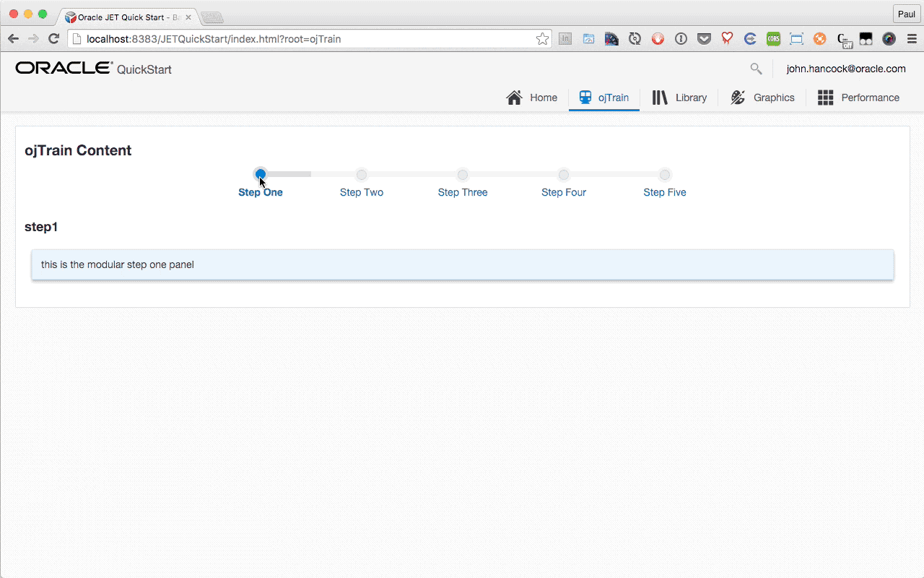Bookmark page with star icon
Screen dimensions: 924x578
(542, 39)
